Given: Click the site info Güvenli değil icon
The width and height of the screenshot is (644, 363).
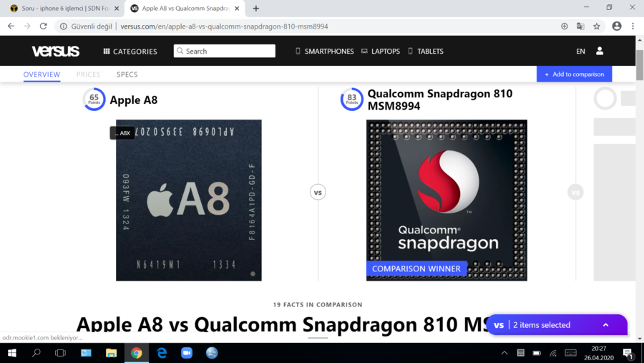Looking at the screenshot, I should tap(63, 26).
